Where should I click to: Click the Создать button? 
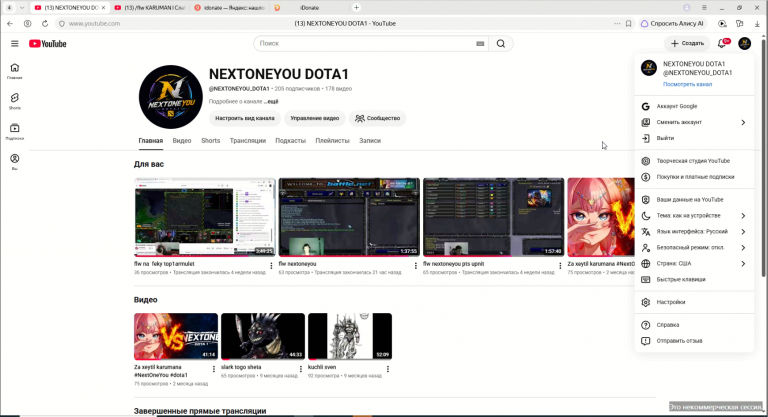point(687,44)
